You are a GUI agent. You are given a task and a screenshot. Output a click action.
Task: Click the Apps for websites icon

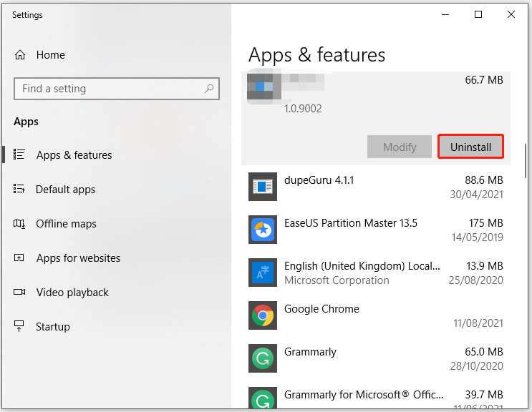(19, 257)
